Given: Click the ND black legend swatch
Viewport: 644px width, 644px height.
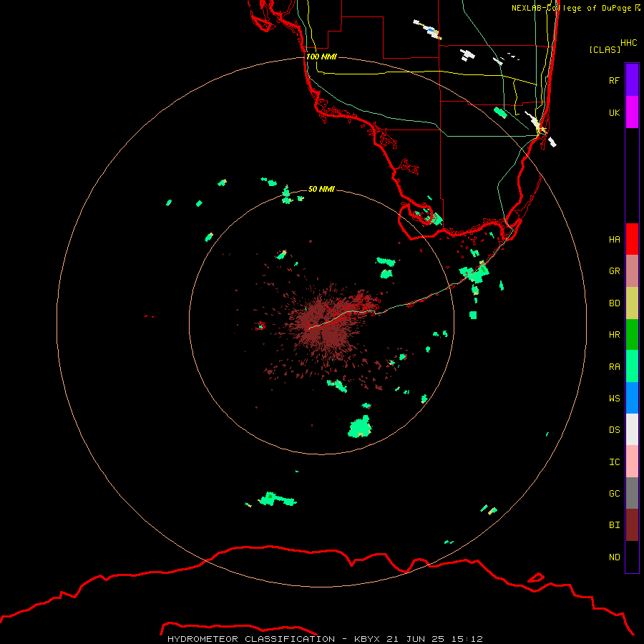Looking at the screenshot, I should point(632,557).
